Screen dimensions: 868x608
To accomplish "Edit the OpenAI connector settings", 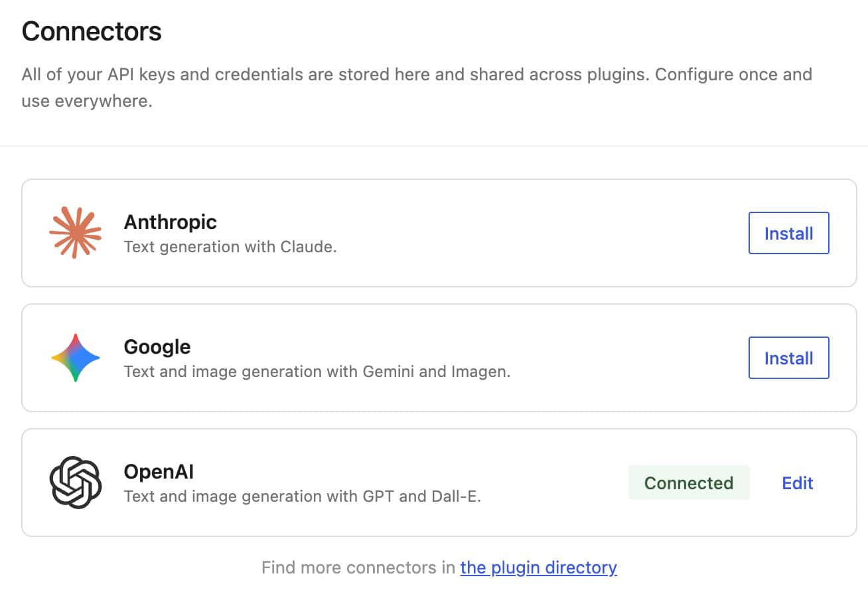I will 797,483.
